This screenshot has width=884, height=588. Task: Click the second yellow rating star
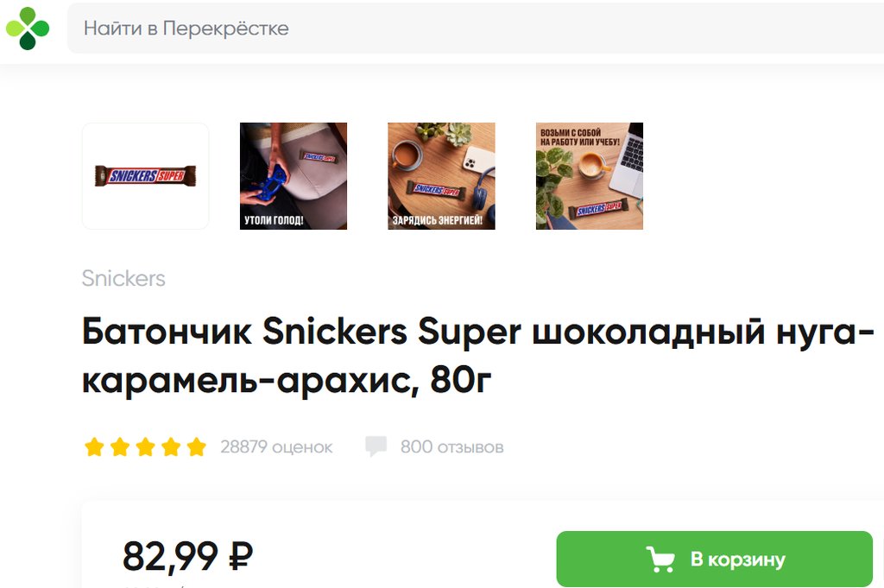(120, 446)
